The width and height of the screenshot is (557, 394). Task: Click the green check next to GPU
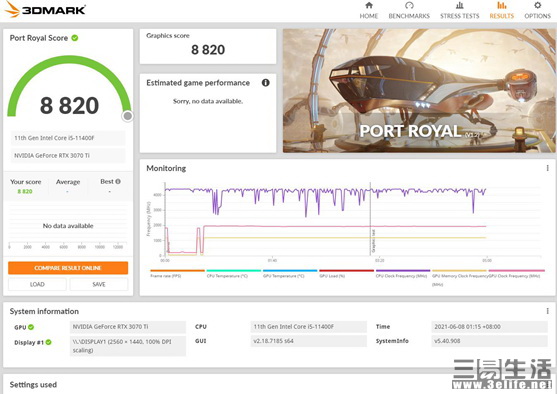pyautogui.click(x=31, y=327)
